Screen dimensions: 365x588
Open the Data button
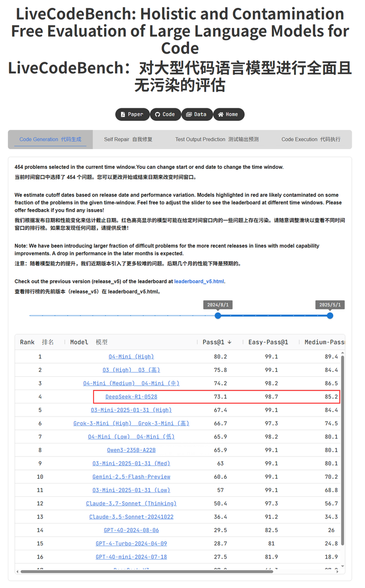[197, 114]
